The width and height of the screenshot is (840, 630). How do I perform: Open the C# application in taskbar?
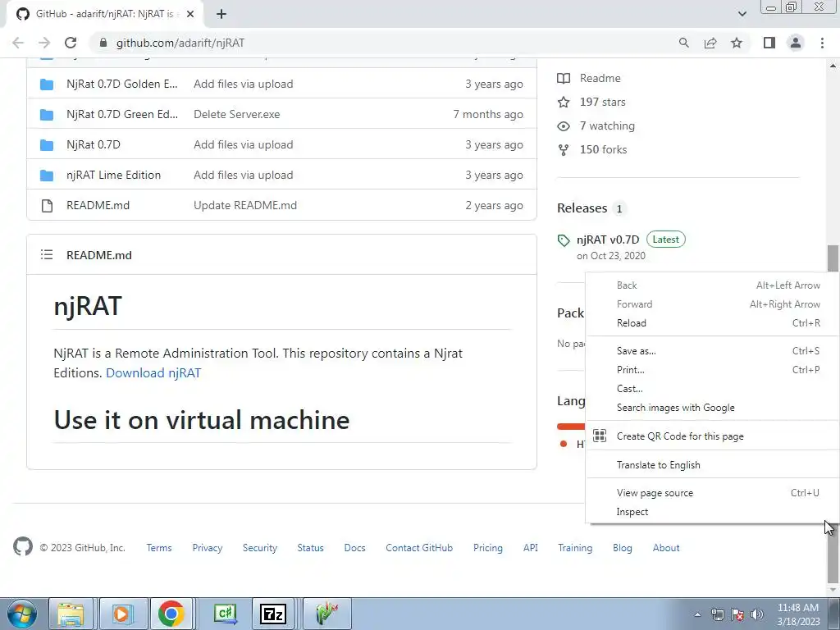pyautogui.click(x=226, y=614)
